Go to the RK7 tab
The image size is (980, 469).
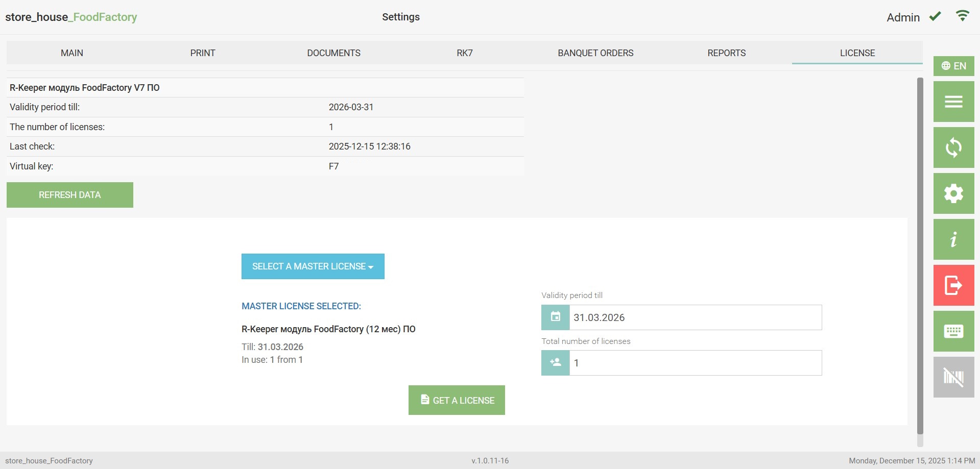pos(465,53)
